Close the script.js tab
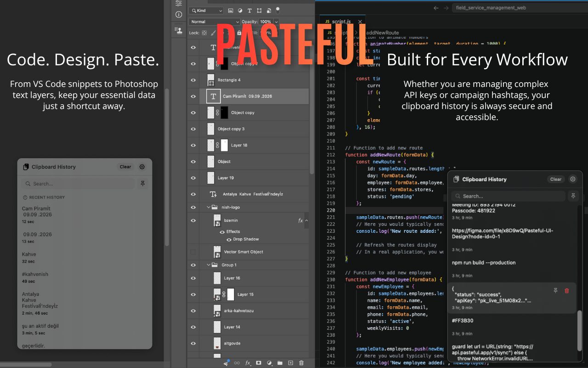The image size is (588, 368). [360, 22]
